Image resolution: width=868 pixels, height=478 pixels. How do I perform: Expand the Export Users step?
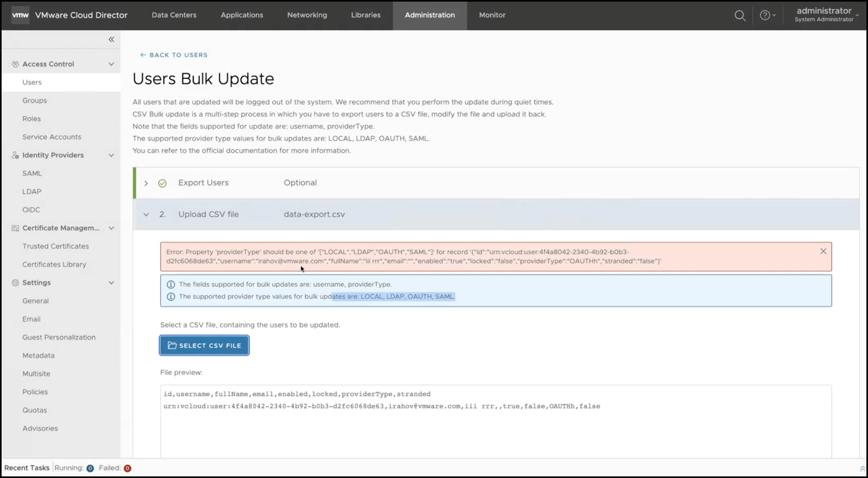tap(146, 183)
